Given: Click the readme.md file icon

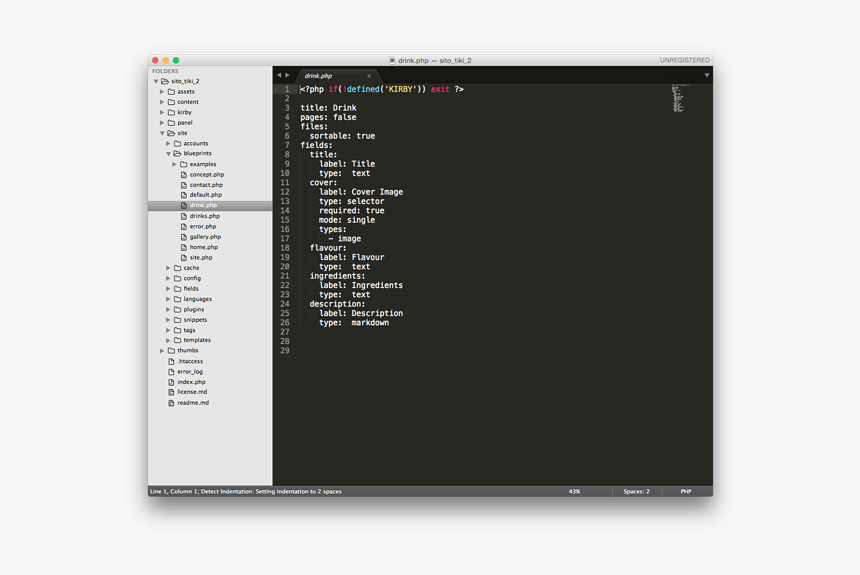Looking at the screenshot, I should click(171, 403).
